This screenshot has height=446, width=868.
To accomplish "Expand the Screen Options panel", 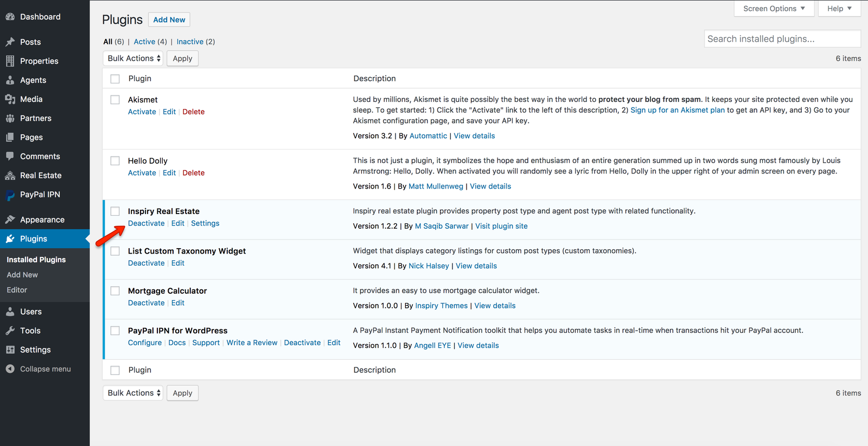I will 774,9.
